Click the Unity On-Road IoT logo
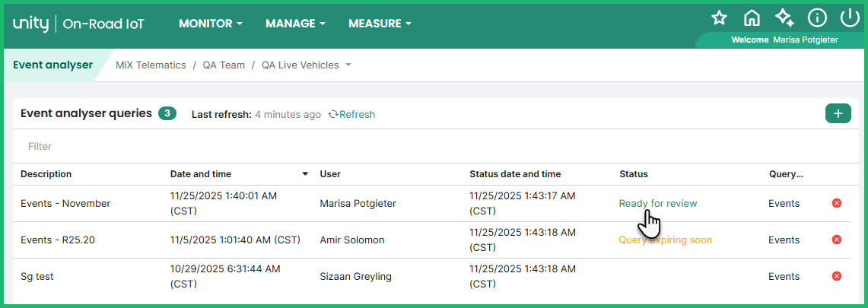Screen dimensions: 868x308 pyautogui.click(x=78, y=24)
